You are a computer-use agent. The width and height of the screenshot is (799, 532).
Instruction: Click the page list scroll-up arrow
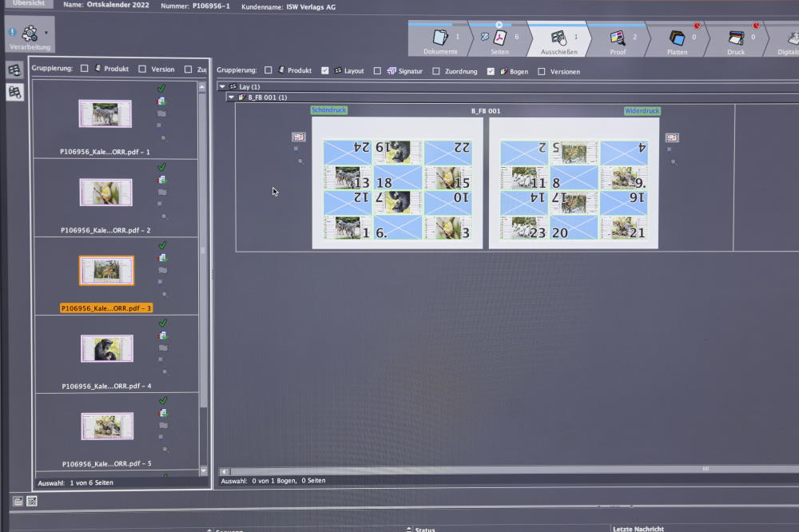tap(202, 87)
